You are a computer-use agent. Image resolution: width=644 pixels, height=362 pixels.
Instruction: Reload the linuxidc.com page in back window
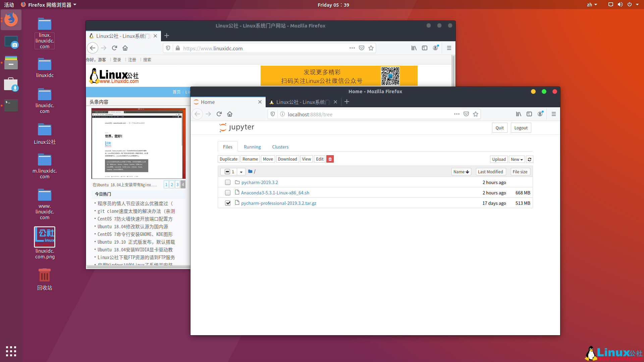114,48
